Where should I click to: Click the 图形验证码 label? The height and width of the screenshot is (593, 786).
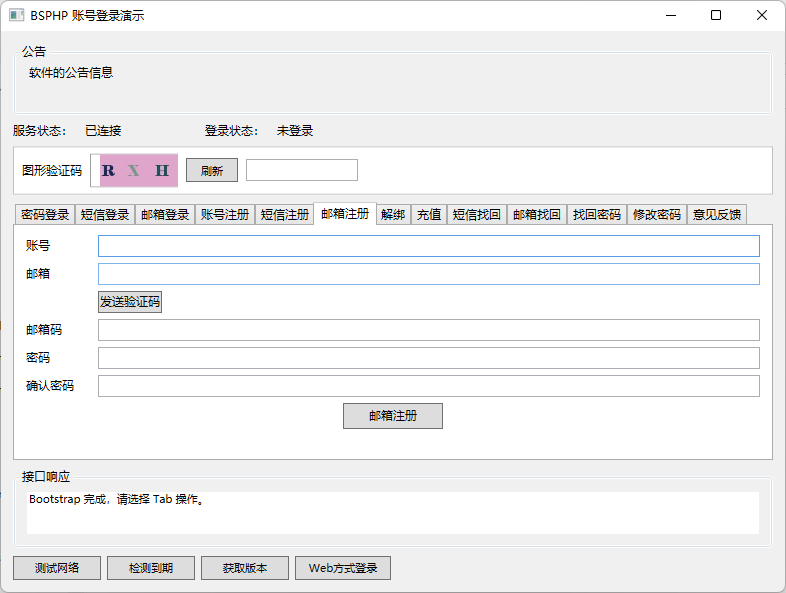click(x=52, y=170)
